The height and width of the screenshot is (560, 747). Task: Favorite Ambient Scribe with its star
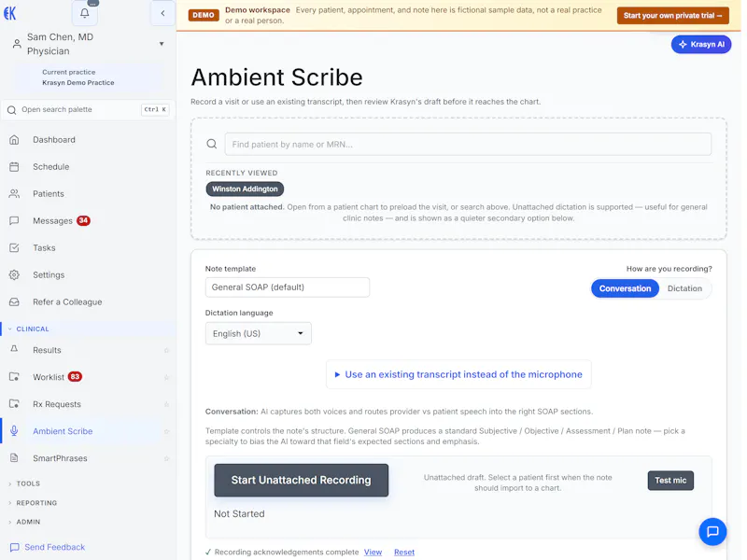pos(166,432)
